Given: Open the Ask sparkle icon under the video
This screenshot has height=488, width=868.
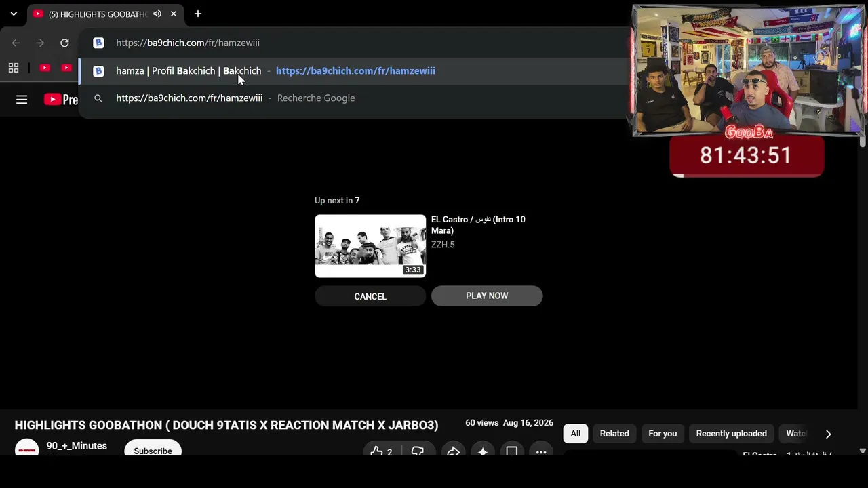Looking at the screenshot, I should pyautogui.click(x=483, y=451).
